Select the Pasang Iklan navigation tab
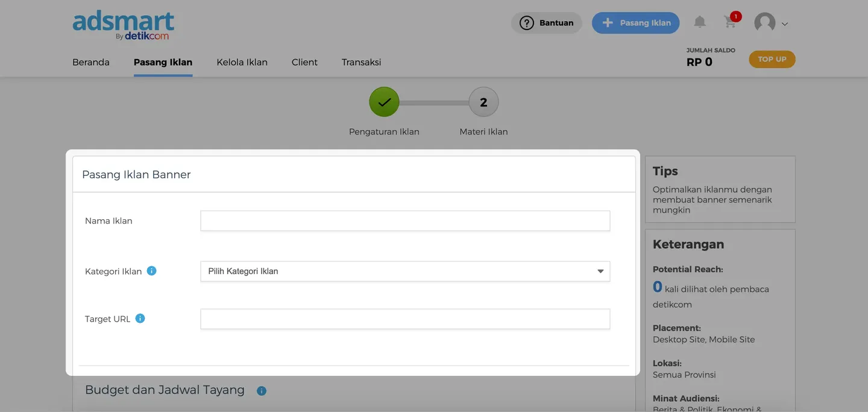Viewport: 868px width, 412px height. click(x=163, y=62)
